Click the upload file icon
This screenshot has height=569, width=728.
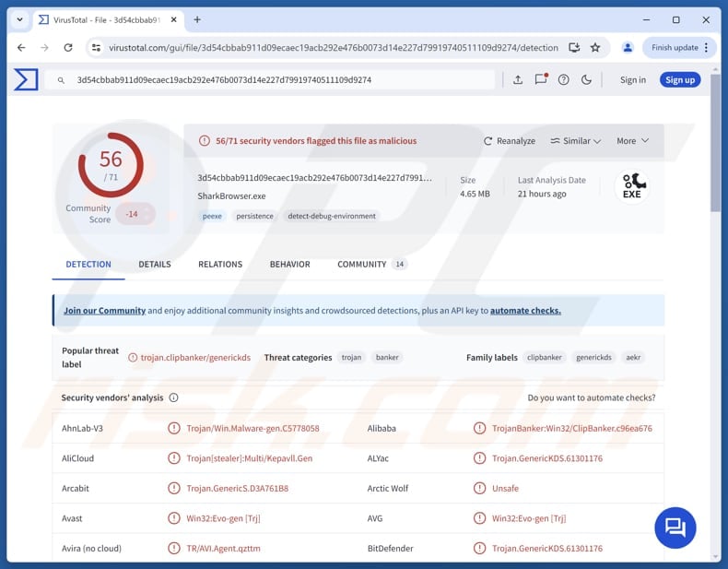tap(518, 80)
